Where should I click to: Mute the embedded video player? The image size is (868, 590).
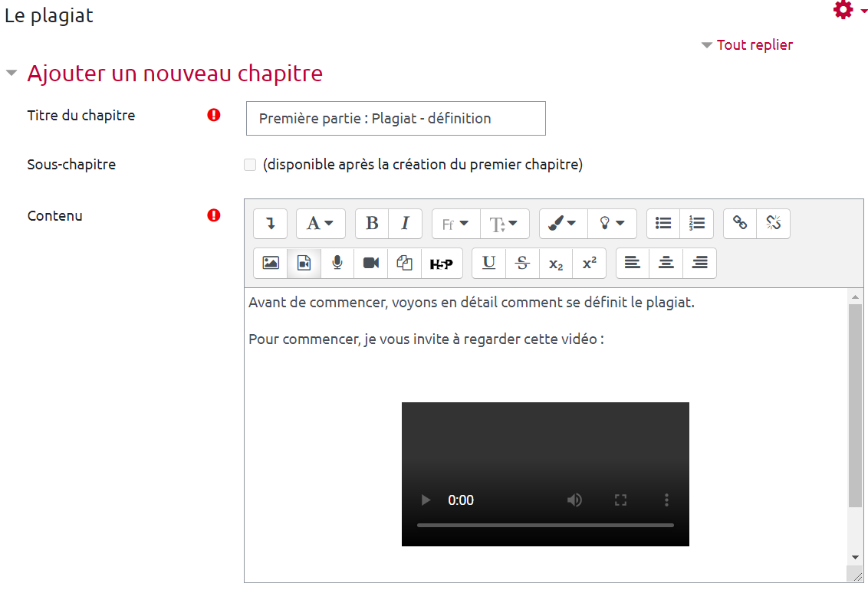click(574, 500)
